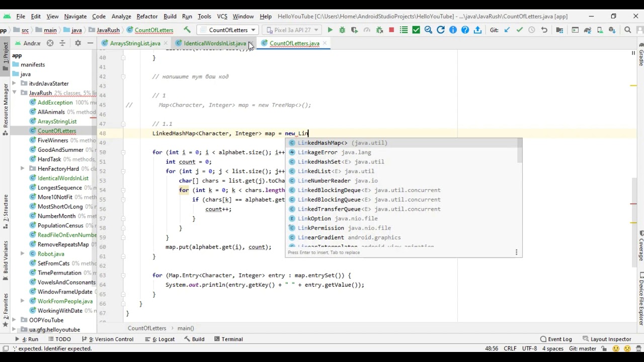The height and width of the screenshot is (362, 644).
Task: Expand the itvdnJavaStarter package
Action: click(15, 83)
